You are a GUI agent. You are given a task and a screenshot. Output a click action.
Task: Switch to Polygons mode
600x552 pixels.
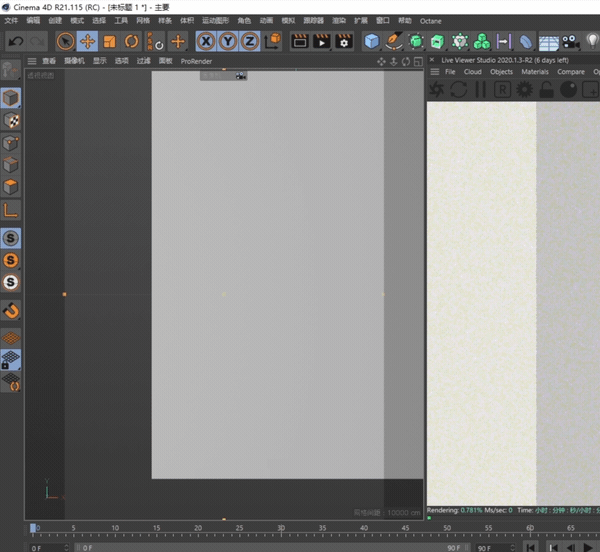(11, 187)
